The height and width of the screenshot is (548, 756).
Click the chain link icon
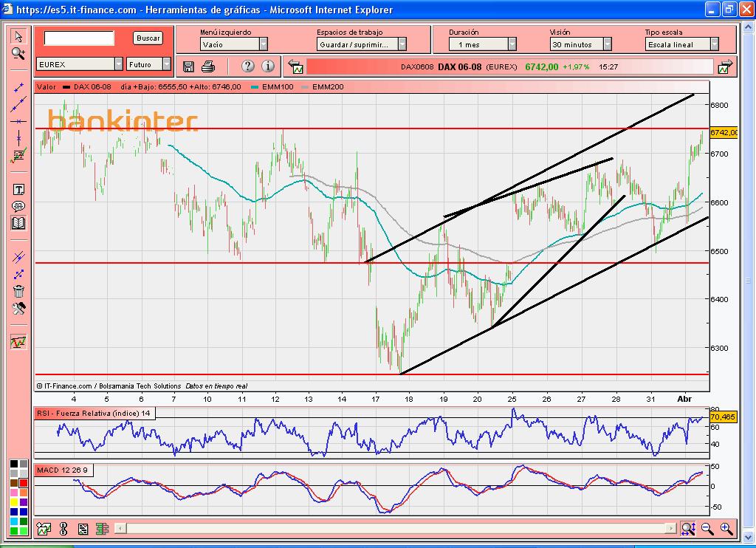pos(63,530)
